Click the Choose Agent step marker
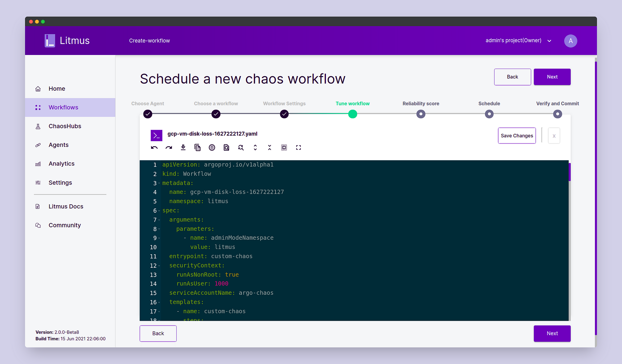Viewport: 622px width, 364px height. 148,114
